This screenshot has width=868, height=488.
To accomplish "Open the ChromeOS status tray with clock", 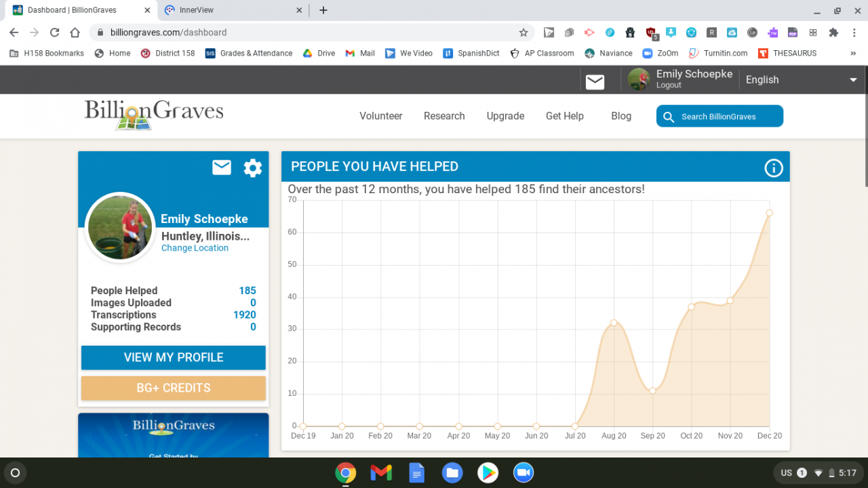I will tap(818, 472).
